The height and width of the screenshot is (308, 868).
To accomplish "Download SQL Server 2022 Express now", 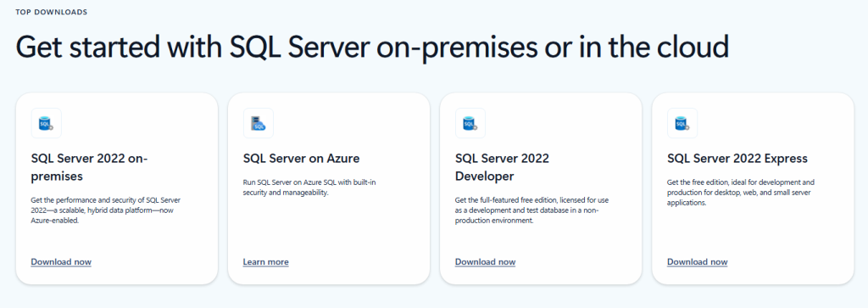I will click(x=698, y=261).
